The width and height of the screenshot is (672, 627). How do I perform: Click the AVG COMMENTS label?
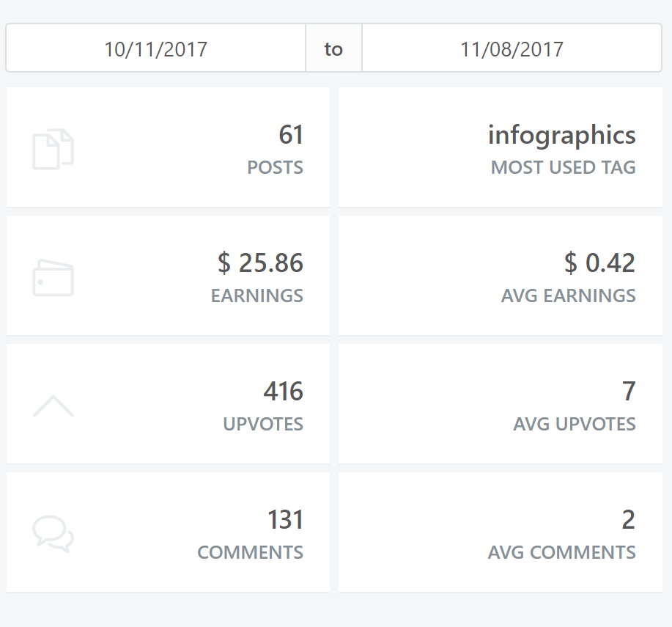561,553
